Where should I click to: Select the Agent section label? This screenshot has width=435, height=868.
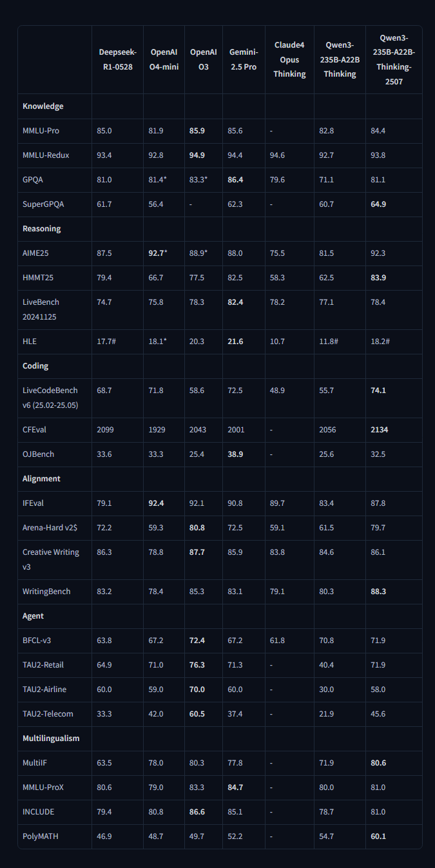coord(34,616)
